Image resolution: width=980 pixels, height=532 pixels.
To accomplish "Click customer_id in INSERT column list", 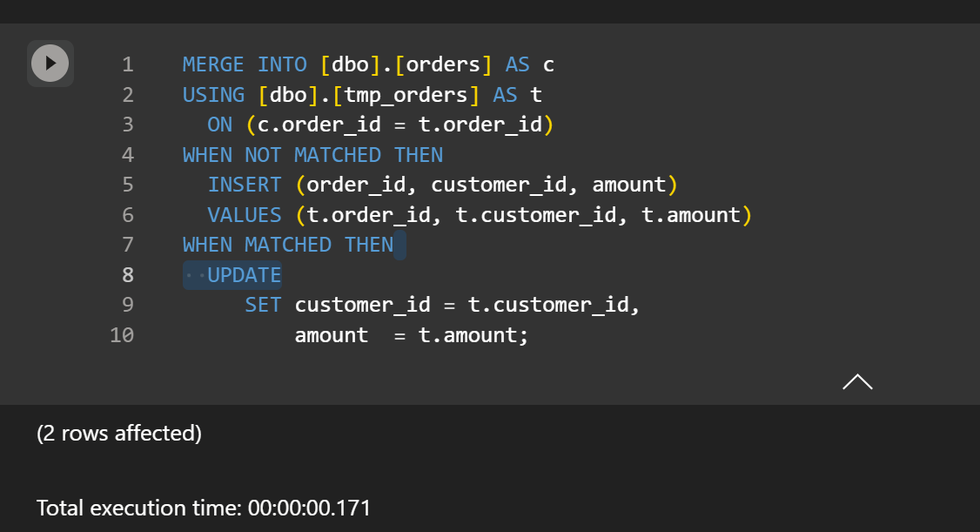I will click(499, 185).
